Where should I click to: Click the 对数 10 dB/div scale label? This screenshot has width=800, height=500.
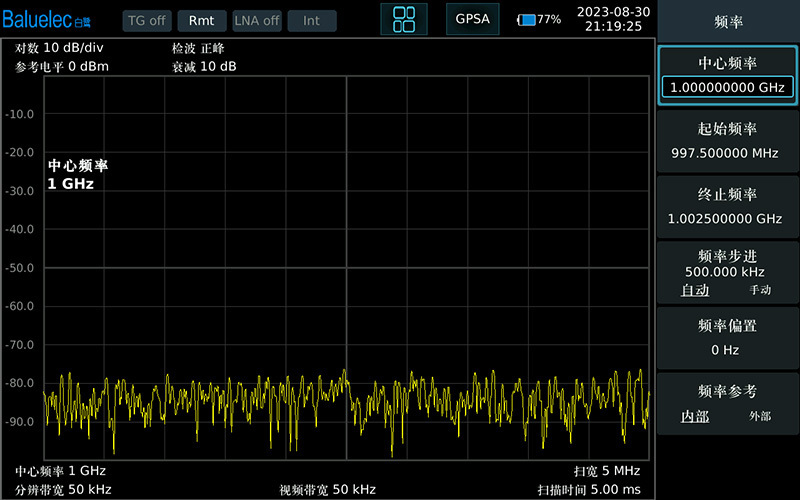click(x=59, y=48)
